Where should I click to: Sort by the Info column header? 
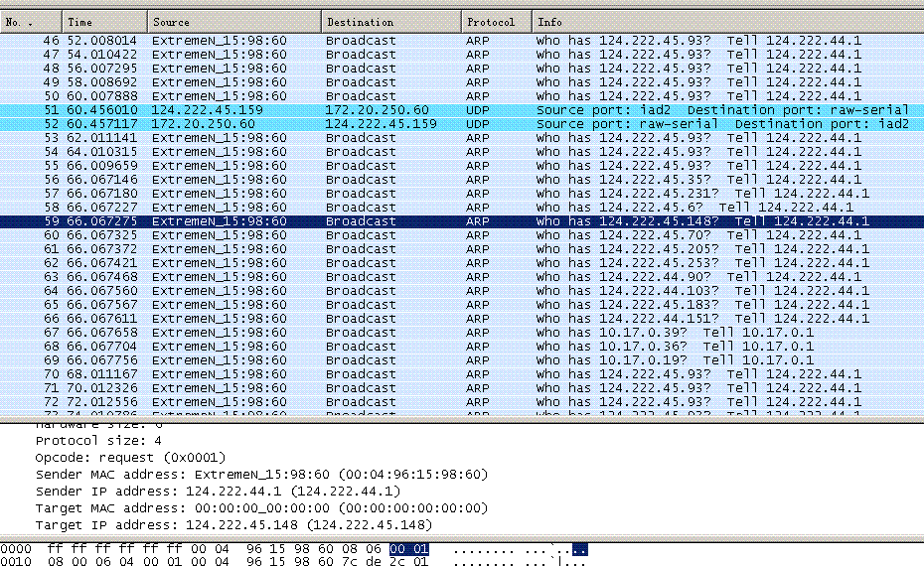725,21
